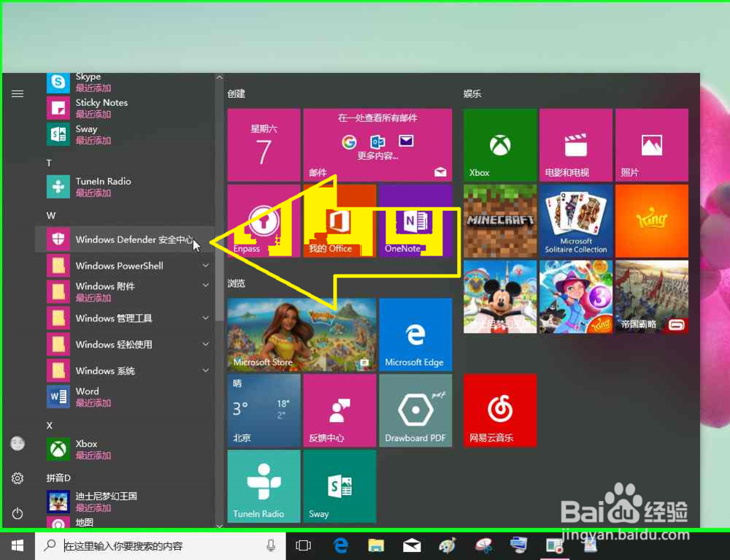Expand the Start menu hamburger button

[x=18, y=94]
